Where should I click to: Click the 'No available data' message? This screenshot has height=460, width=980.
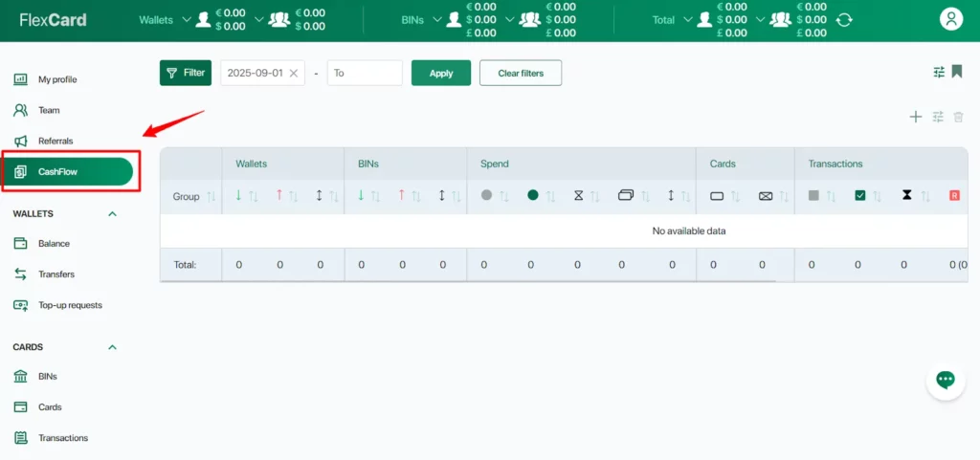pyautogui.click(x=689, y=230)
